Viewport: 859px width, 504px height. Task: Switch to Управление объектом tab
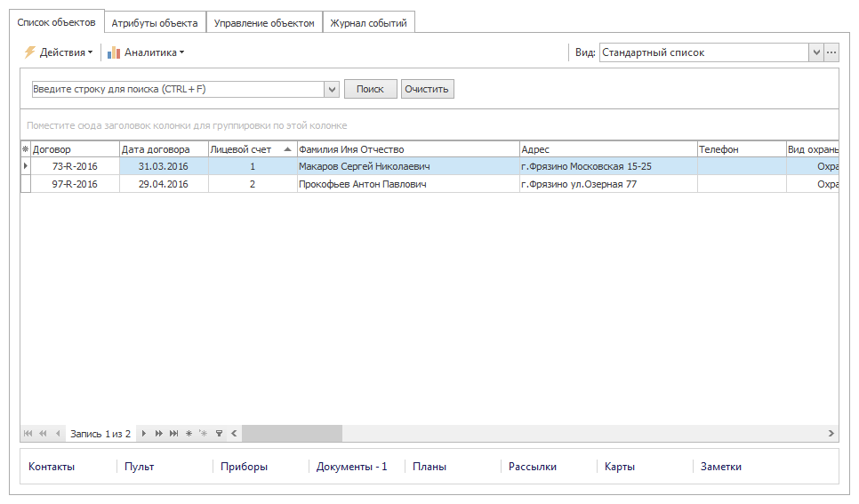264,23
